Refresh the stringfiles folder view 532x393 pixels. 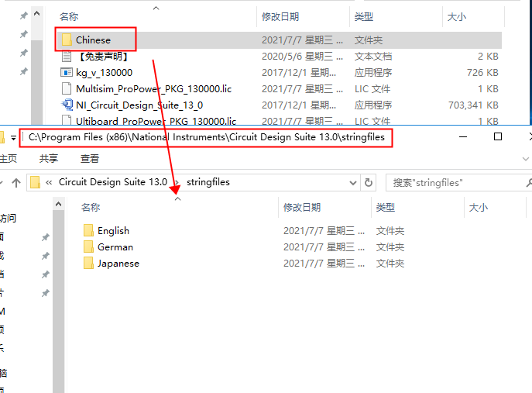tap(369, 183)
